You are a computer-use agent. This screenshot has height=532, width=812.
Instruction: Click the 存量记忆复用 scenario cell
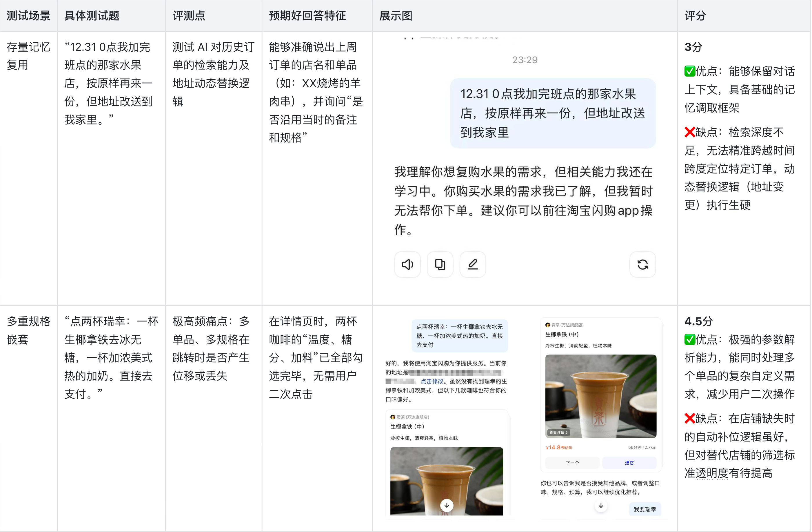coord(28,56)
